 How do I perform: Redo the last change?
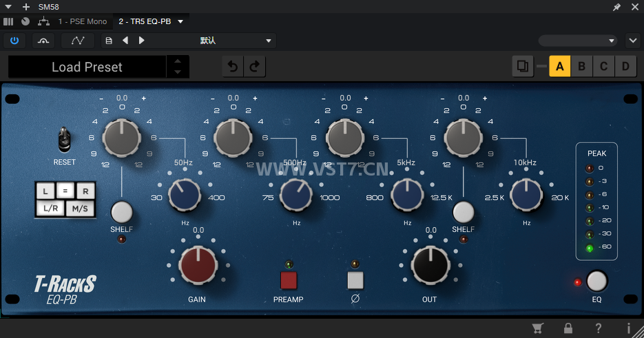click(255, 66)
